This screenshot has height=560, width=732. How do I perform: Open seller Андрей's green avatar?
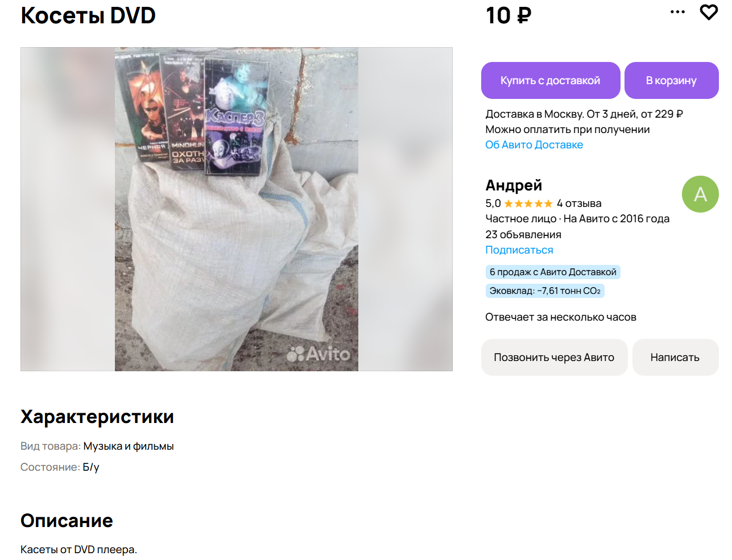[700, 194]
